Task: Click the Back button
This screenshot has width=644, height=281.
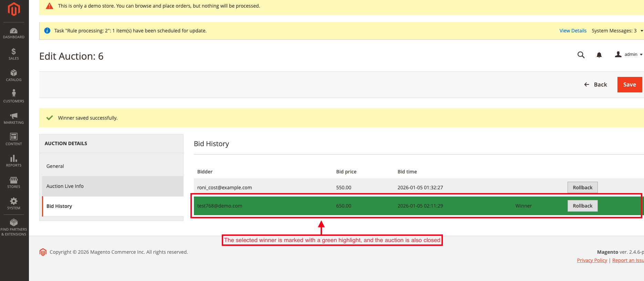Action: (596, 84)
